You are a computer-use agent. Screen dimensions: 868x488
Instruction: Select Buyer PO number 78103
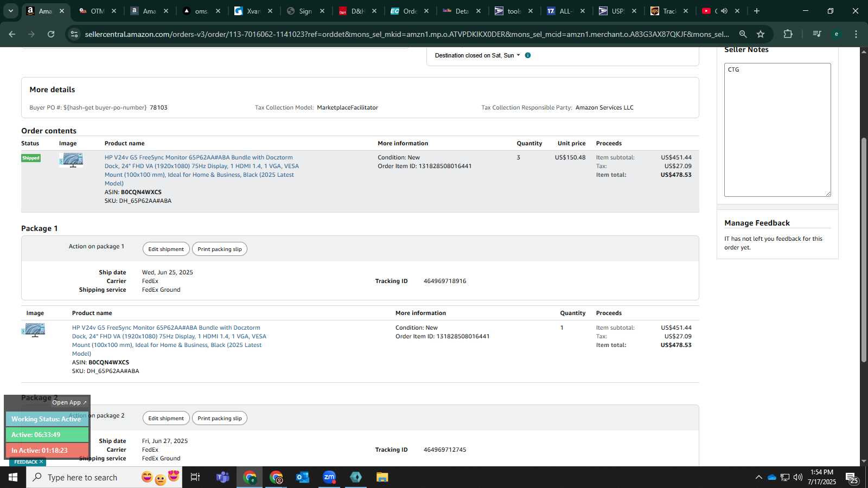click(158, 107)
